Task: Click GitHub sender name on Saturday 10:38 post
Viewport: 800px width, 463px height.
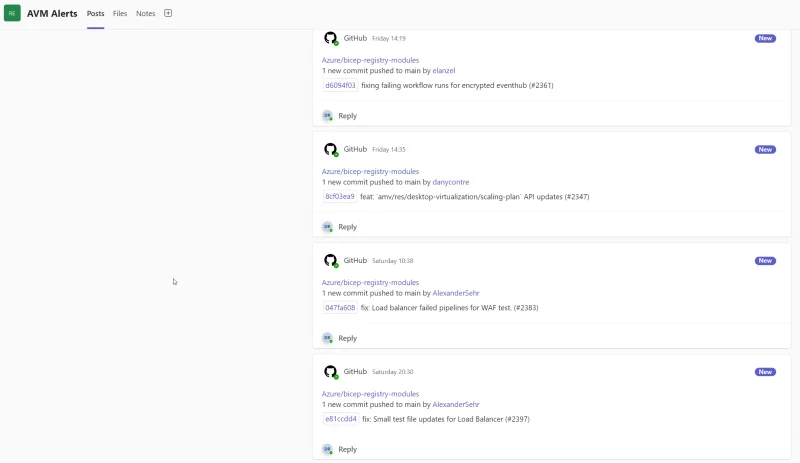Action: (355, 260)
